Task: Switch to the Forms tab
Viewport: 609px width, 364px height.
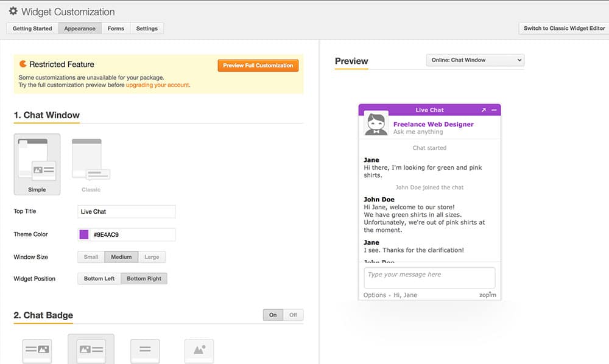Action: tap(116, 28)
